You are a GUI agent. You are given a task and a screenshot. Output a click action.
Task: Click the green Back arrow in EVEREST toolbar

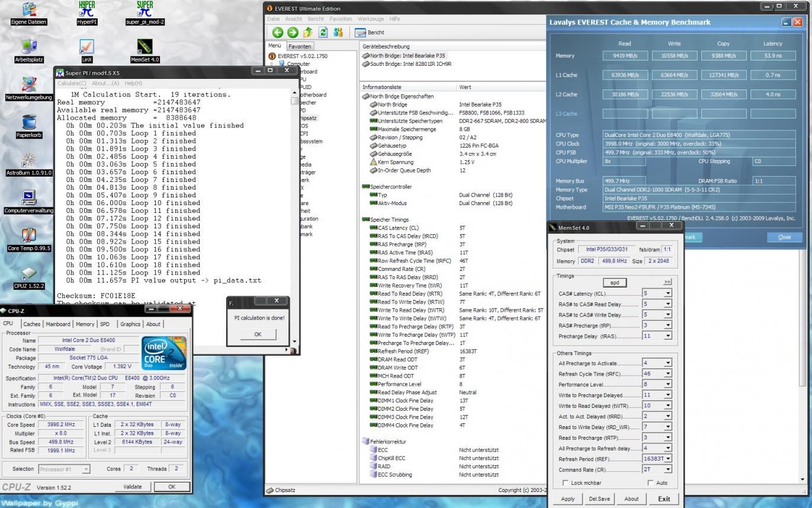click(277, 33)
